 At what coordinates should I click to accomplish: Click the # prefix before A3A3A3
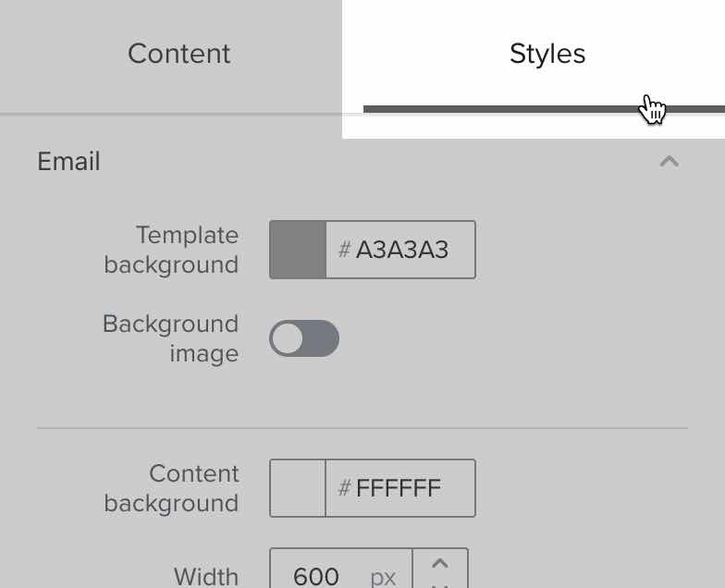click(344, 250)
